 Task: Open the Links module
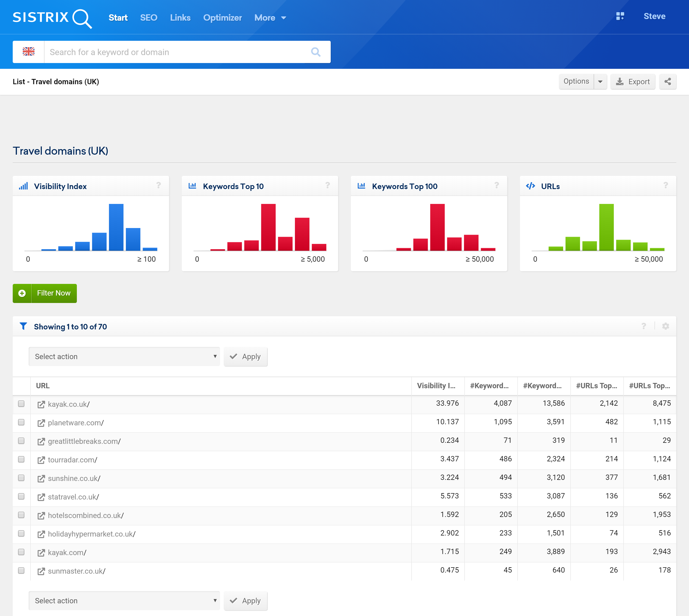point(180,17)
